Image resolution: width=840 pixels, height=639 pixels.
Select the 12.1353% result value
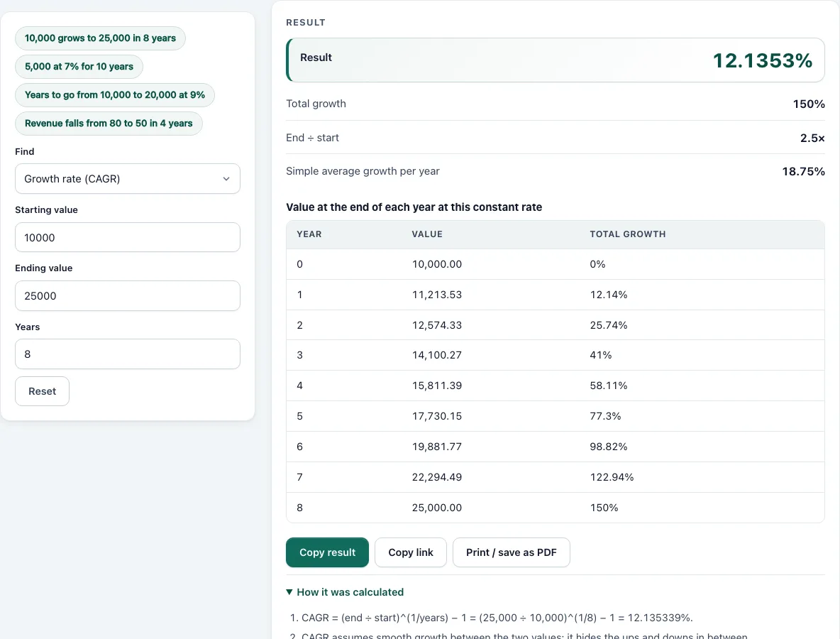click(763, 60)
